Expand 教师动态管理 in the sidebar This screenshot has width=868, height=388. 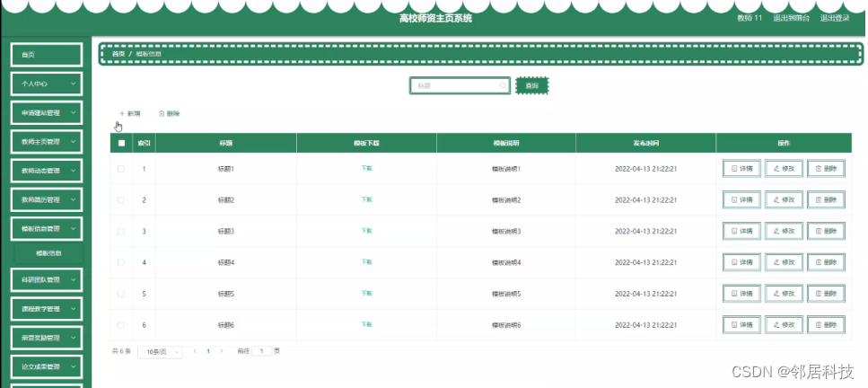47,171
